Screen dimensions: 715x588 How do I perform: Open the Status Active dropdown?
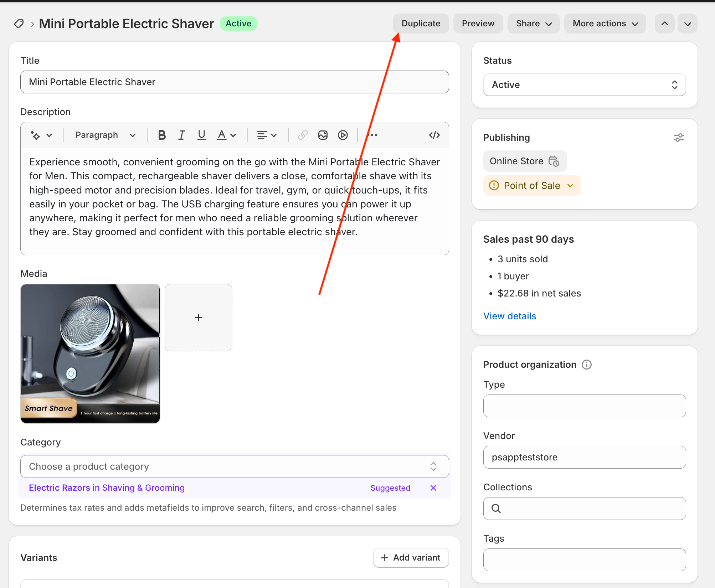point(584,85)
